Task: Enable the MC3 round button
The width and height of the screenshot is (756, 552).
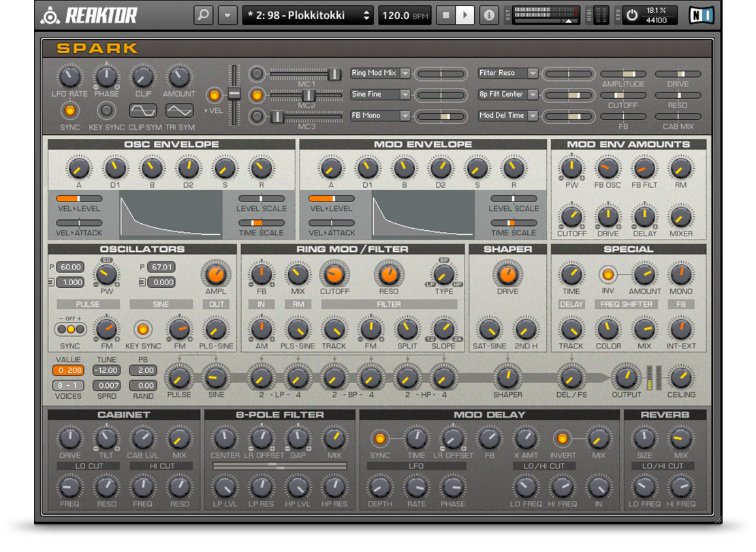Action: tap(257, 116)
